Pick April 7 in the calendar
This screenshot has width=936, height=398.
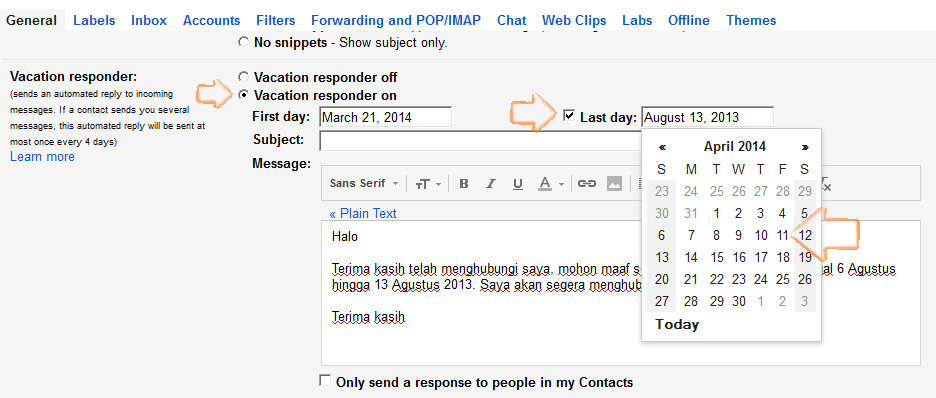pos(691,236)
